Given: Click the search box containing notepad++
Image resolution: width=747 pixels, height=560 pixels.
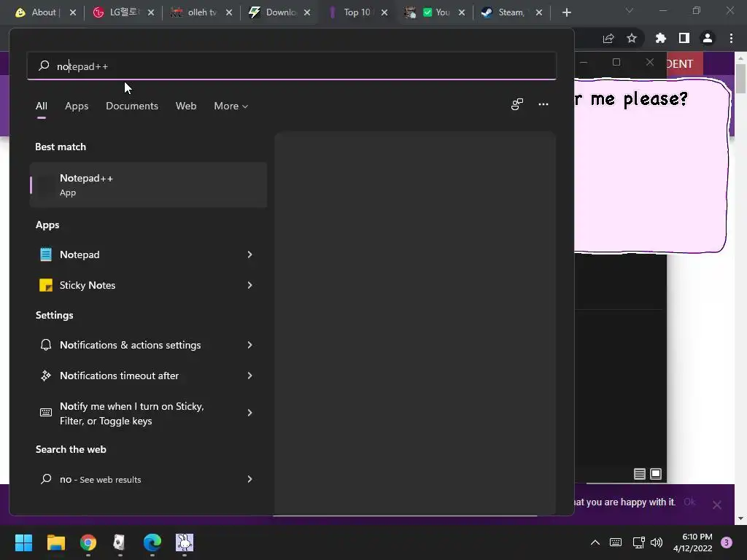Looking at the screenshot, I should (x=292, y=66).
